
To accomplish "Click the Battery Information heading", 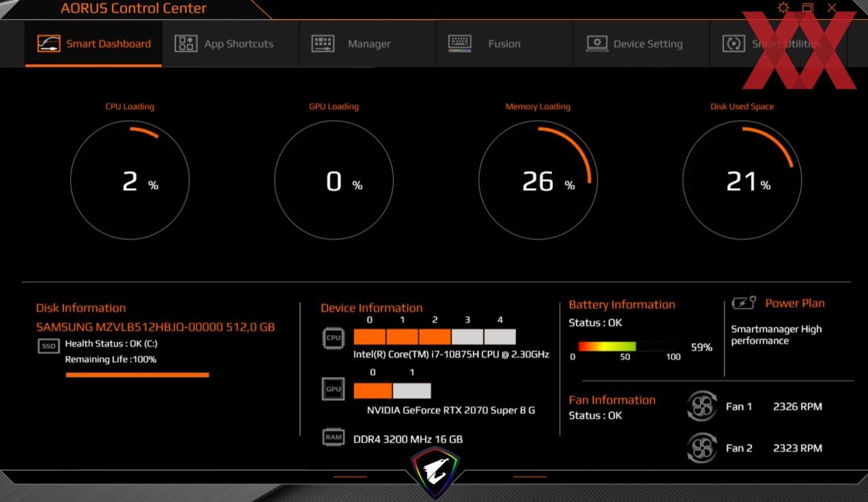I will [x=622, y=304].
